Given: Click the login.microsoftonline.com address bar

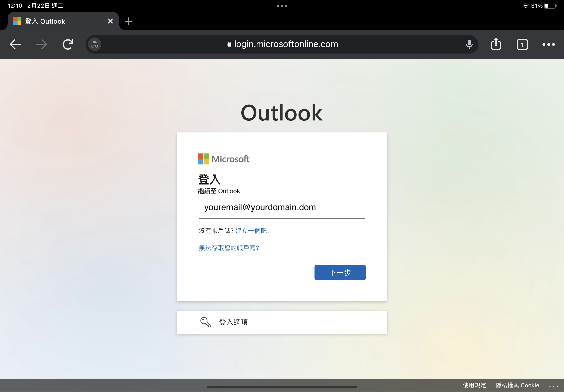Looking at the screenshot, I should 282,44.
